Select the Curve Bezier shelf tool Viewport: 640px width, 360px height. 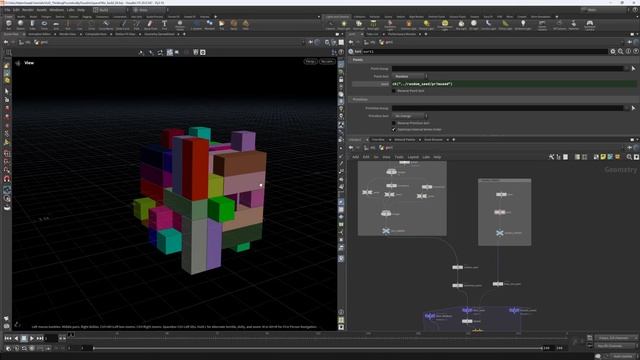click(106, 25)
